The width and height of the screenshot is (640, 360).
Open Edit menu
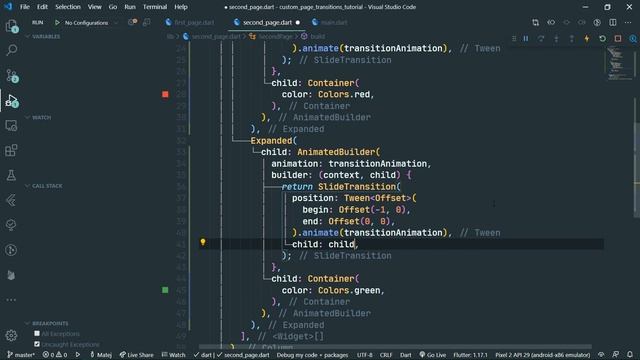(x=42, y=7)
